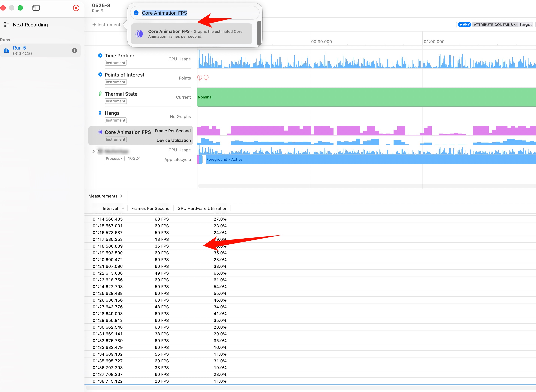Viewport: 536px width, 392px height.
Task: Select the 01:38.715.122 measurement row
Action: (x=310, y=381)
